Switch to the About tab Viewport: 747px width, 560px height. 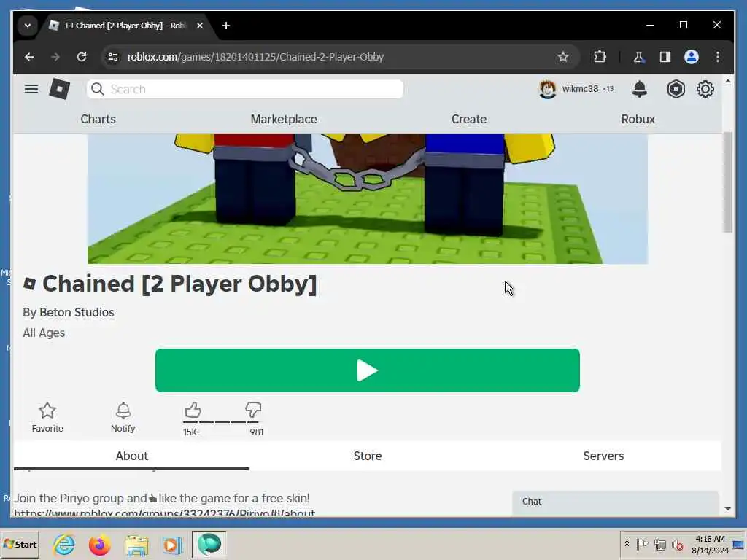pos(131,456)
